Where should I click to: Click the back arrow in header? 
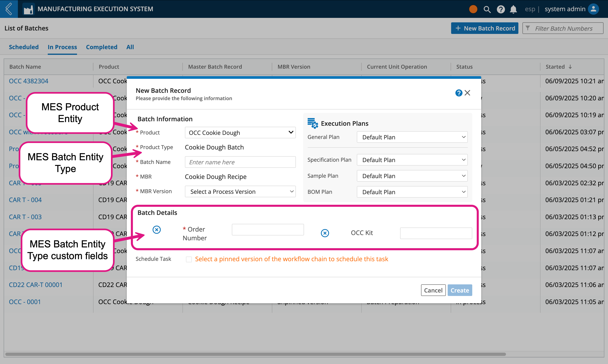9,9
